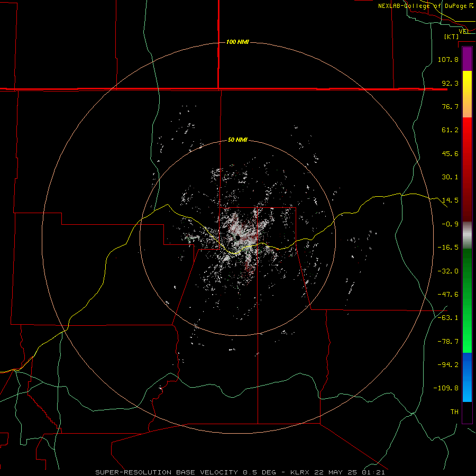Click the product caption SUPER-RESOLUTION BASE VELOCITY
The image size is (476, 476).
pyautogui.click(x=167, y=472)
